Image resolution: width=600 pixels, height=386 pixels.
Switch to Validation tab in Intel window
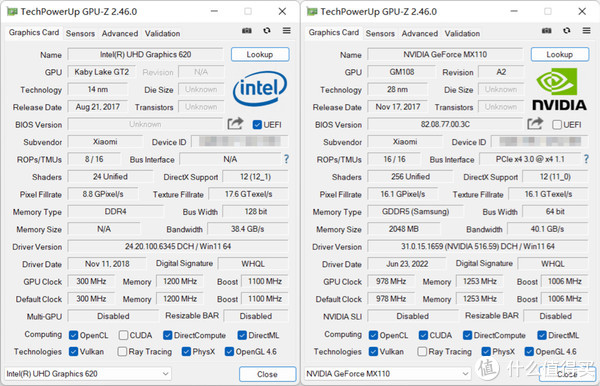tap(162, 34)
